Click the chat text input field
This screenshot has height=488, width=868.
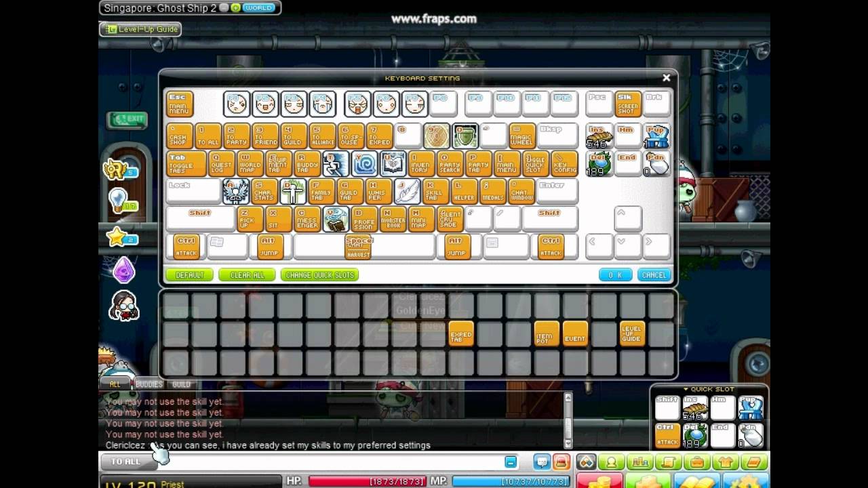332,462
